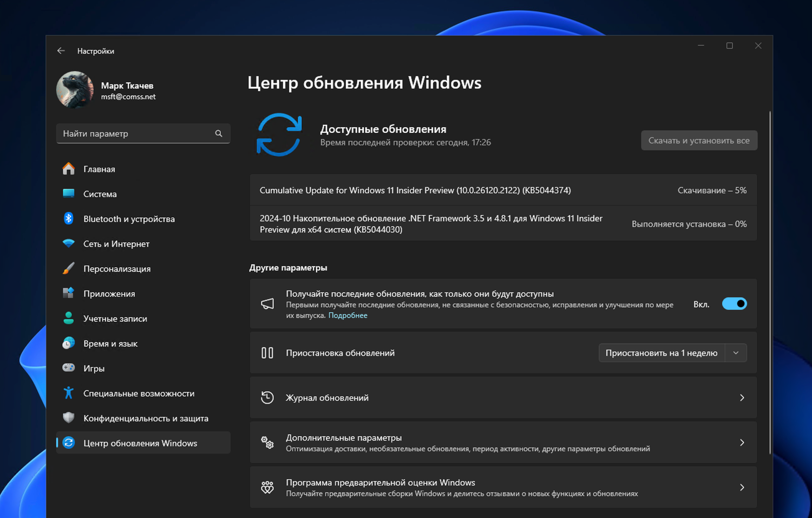Select the KB5044030 .NET Framework update row
Screen dimensions: 812x518
tap(503, 224)
